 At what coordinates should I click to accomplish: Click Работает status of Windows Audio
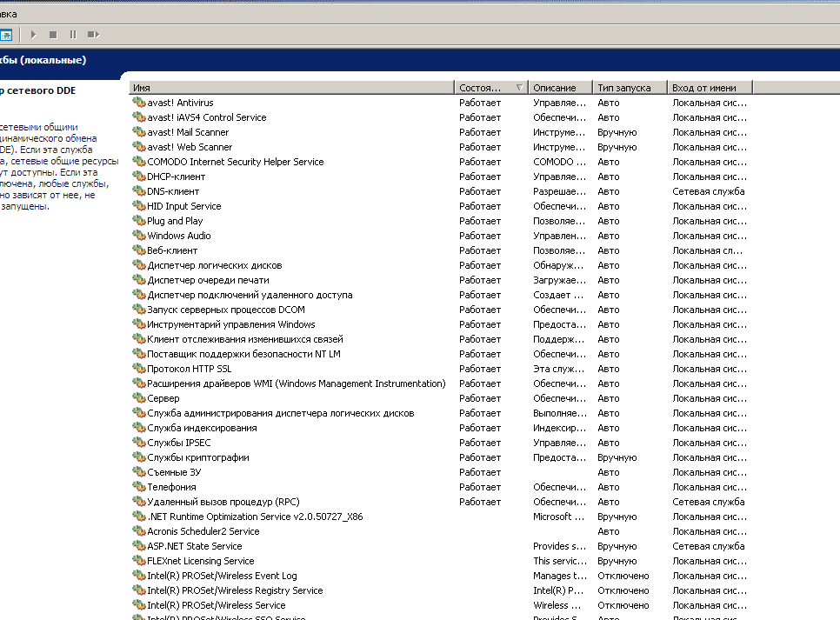(x=480, y=236)
